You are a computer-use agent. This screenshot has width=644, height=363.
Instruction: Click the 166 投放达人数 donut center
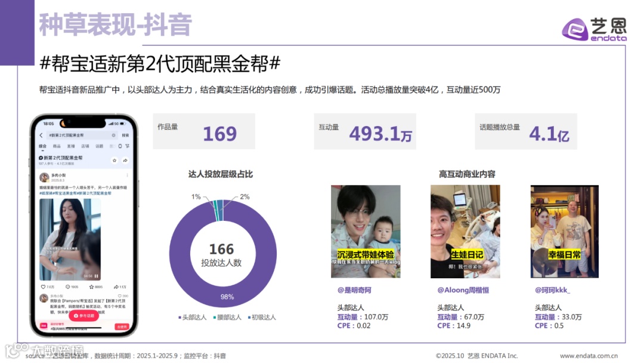tap(222, 255)
